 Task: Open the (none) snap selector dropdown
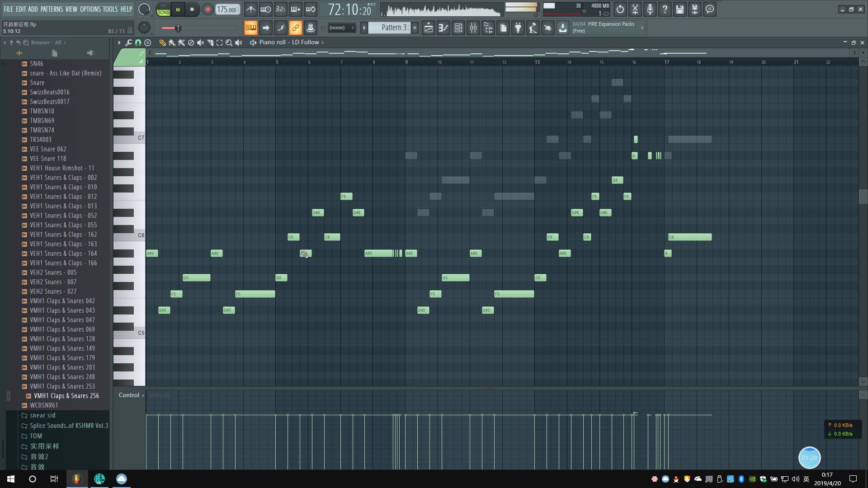tap(341, 28)
